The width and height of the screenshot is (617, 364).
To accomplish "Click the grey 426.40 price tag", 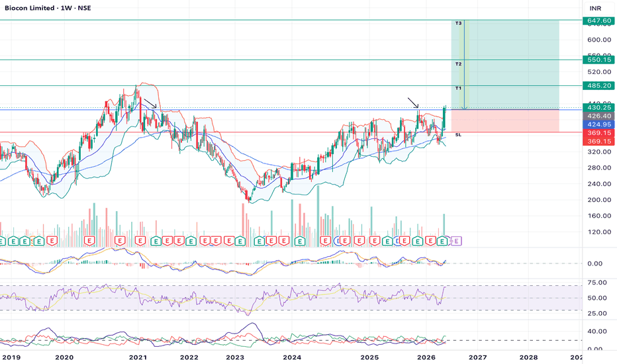I will (599, 116).
